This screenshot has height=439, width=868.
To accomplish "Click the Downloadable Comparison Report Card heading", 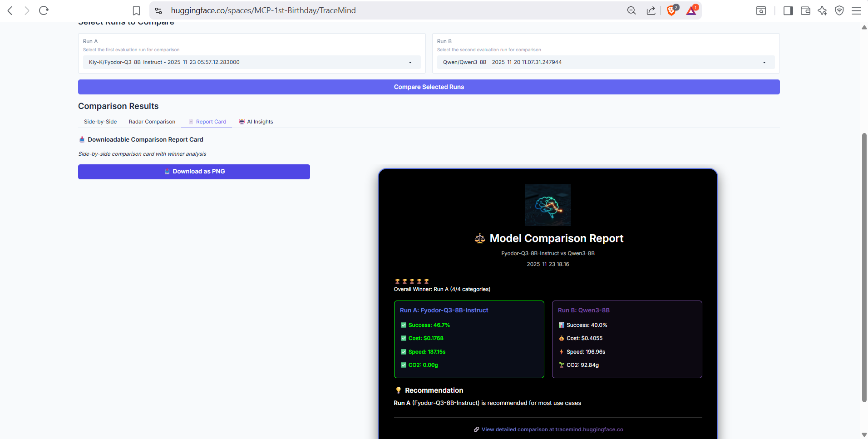I will 145,140.
